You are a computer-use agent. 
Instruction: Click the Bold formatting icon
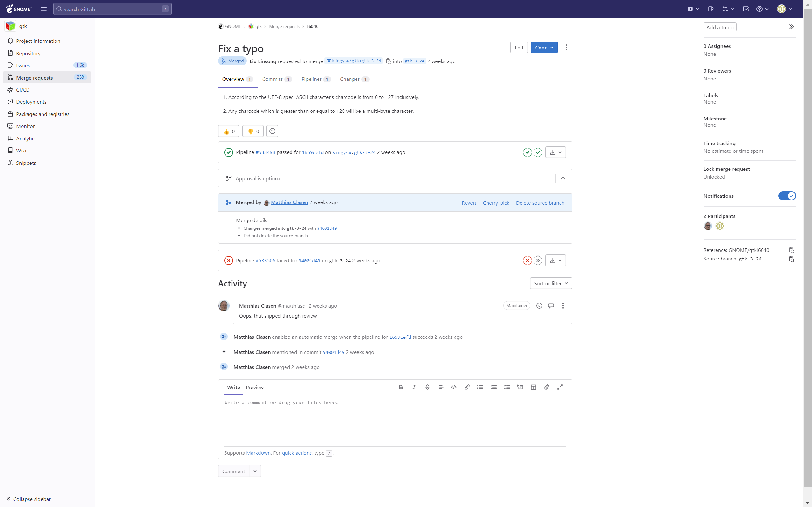pyautogui.click(x=401, y=387)
